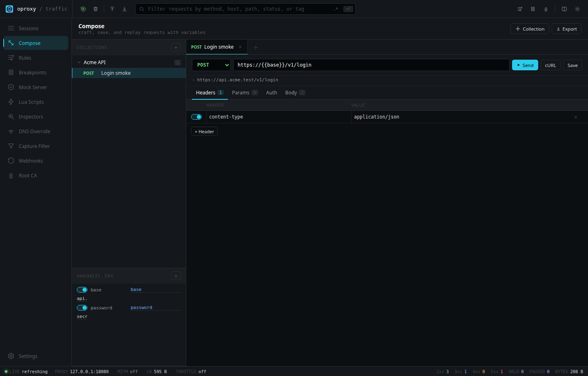Switch to the Auth tab
Image resolution: width=588 pixels, height=376 pixels.
click(272, 93)
